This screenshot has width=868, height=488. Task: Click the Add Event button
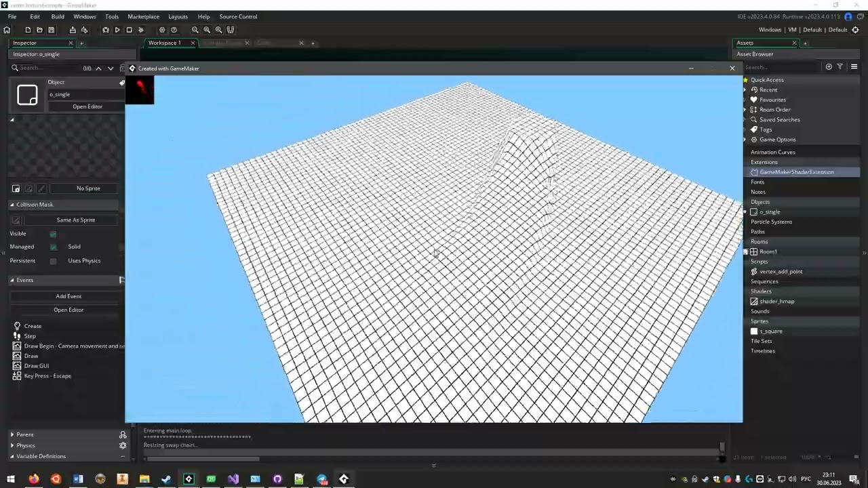[x=68, y=296]
